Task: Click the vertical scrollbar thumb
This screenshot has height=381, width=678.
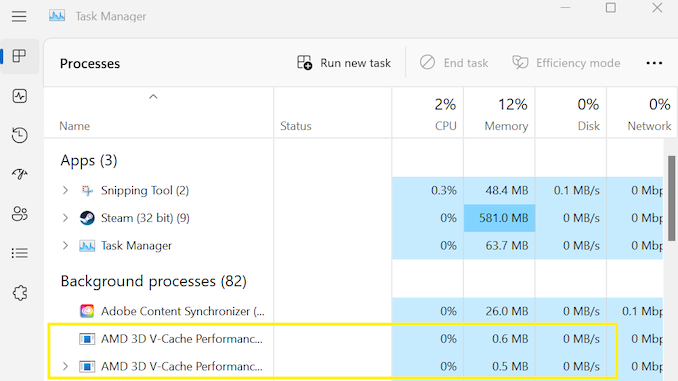Action: (x=671, y=198)
